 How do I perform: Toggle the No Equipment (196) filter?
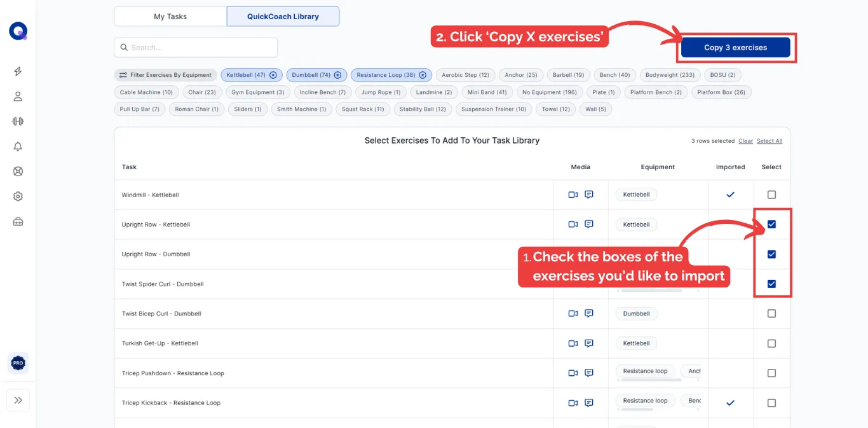[550, 92]
